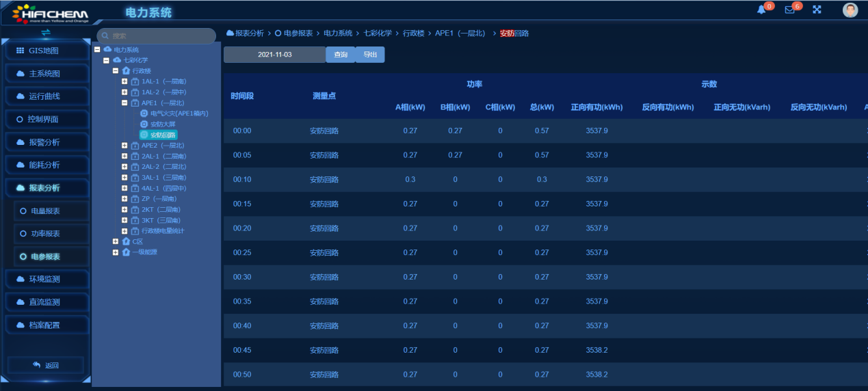This screenshot has height=391, width=868.
Task: Collapse the sidebar with swap arrows icon
Action: click(46, 33)
